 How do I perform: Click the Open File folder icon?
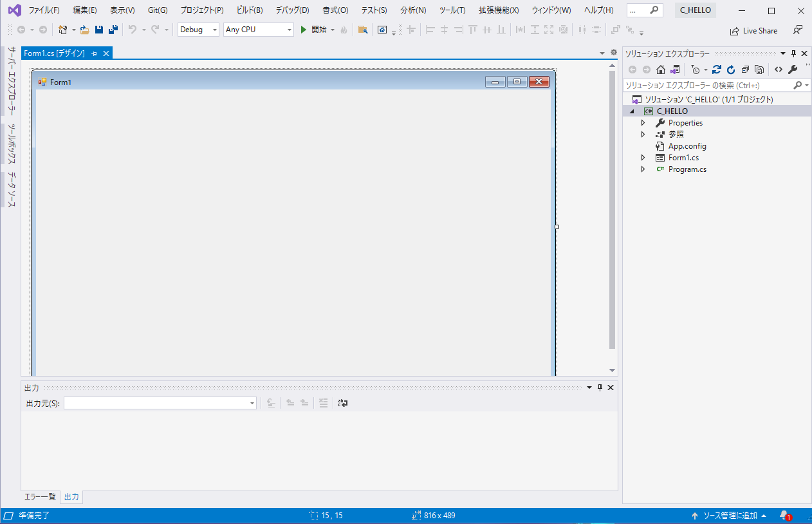click(x=84, y=30)
